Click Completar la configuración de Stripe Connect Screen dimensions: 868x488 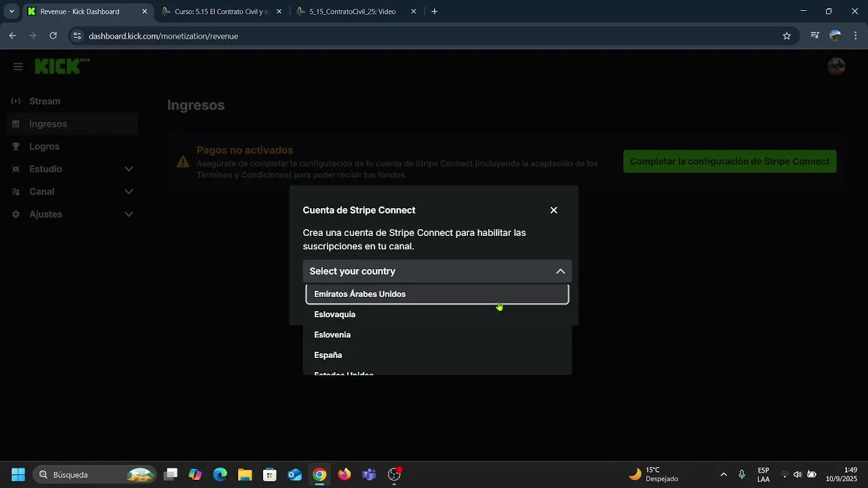coord(730,161)
